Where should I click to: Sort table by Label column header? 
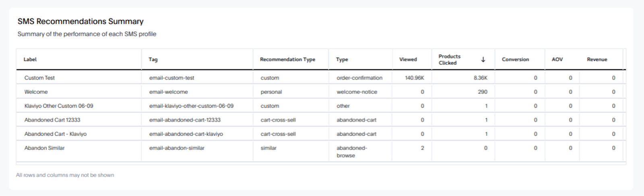pyautogui.click(x=30, y=60)
